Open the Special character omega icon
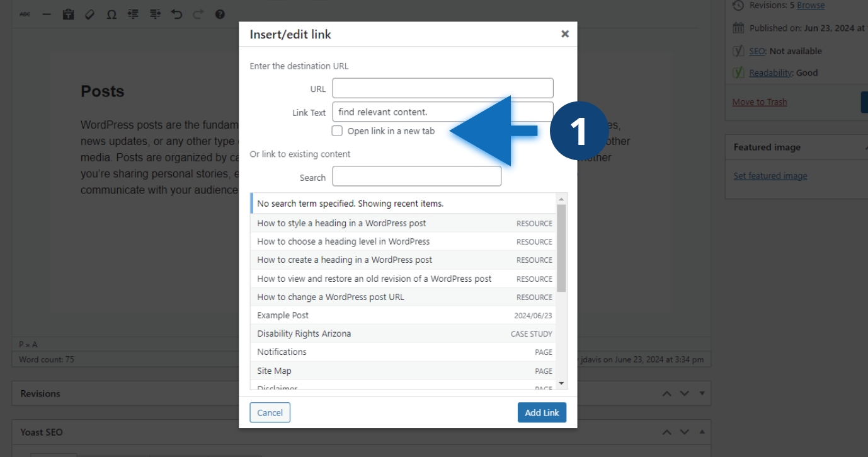Viewport: 868px width, 457px height. tap(111, 14)
